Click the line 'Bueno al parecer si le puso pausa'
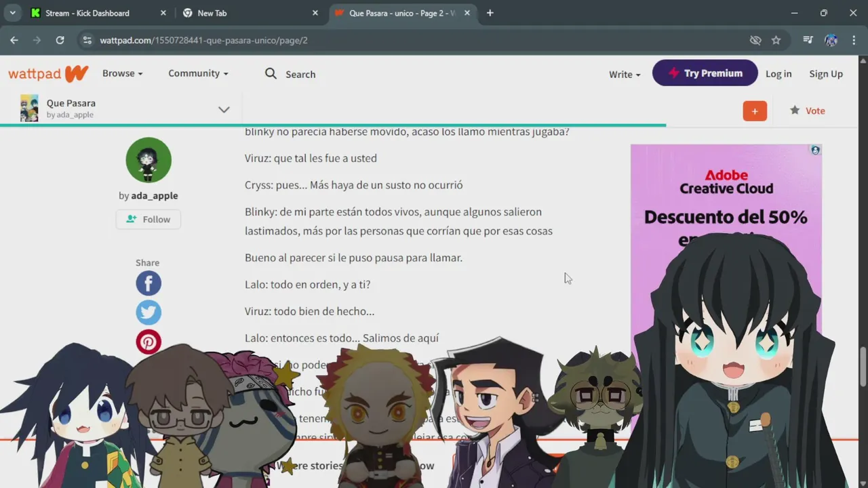Screen dimensions: 868x488 pos(353,258)
